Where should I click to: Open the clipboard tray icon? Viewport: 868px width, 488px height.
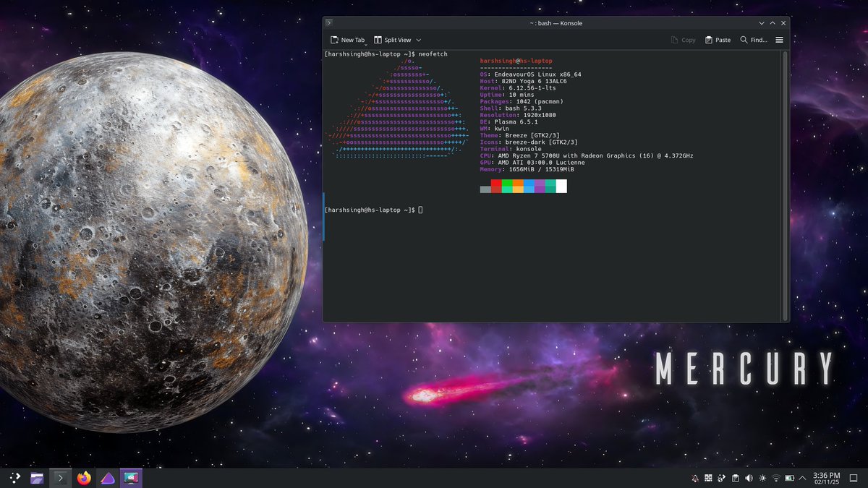point(735,479)
